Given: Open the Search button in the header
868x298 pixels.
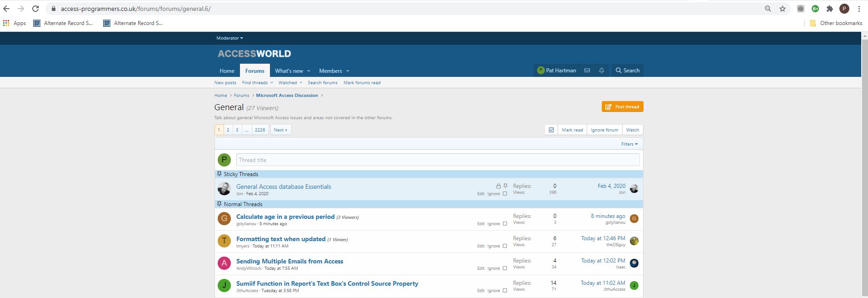Looking at the screenshot, I should (628, 71).
